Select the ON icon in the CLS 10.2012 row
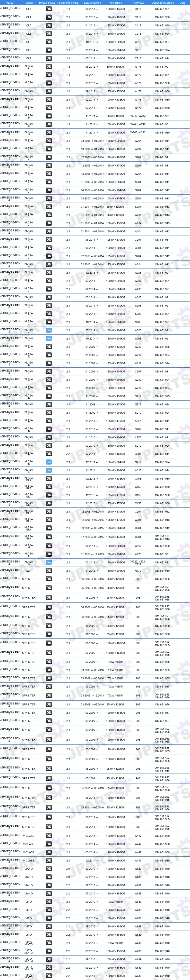This screenshot has height=980, width=190. (x=49, y=42)
